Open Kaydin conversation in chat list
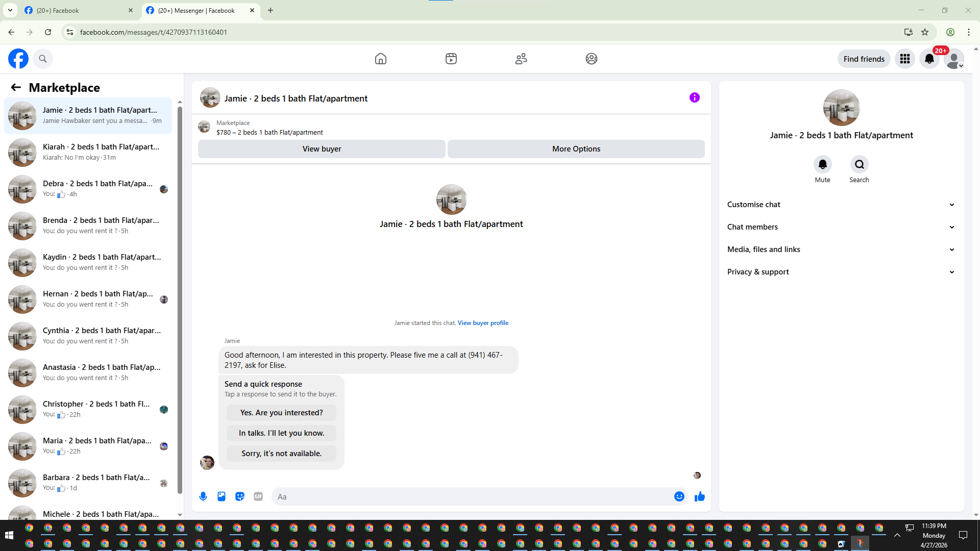The image size is (980, 551). (88, 262)
